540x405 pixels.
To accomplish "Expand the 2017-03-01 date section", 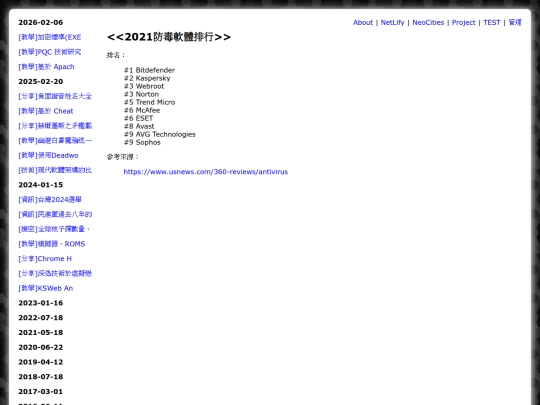I will (41, 391).
